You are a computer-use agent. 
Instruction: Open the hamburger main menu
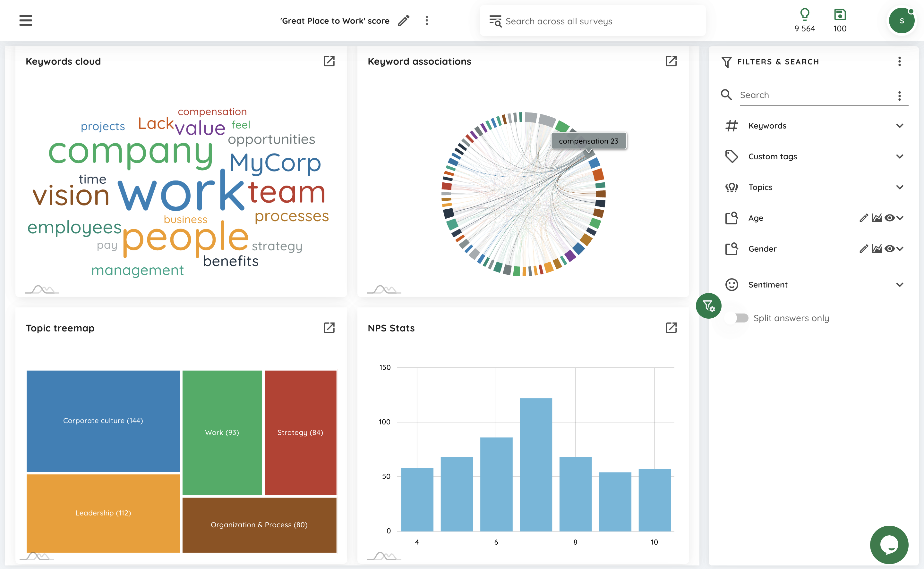(x=26, y=20)
